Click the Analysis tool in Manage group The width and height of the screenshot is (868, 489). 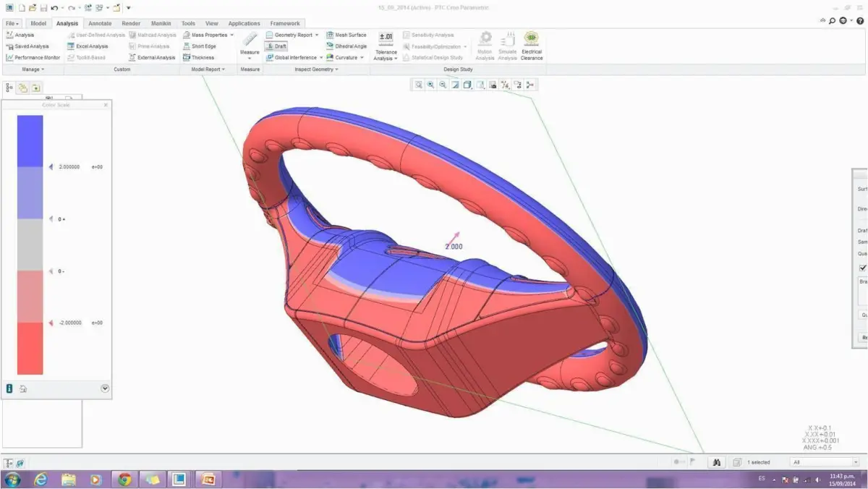pyautogui.click(x=20, y=35)
